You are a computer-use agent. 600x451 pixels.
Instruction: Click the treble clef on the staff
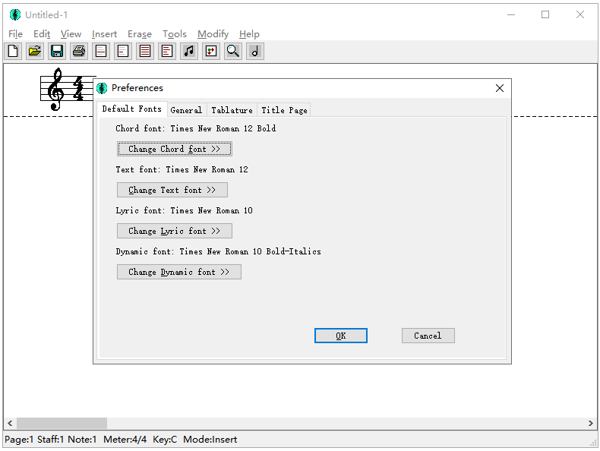(56, 90)
